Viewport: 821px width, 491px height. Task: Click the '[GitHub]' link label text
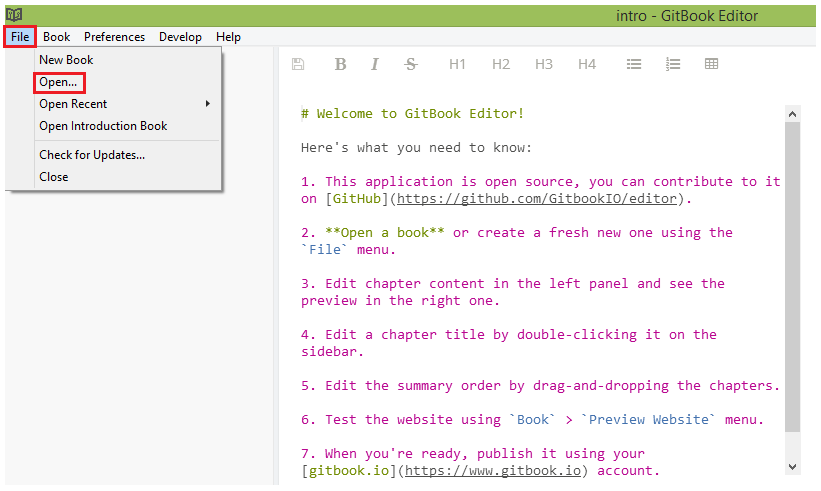click(357, 199)
